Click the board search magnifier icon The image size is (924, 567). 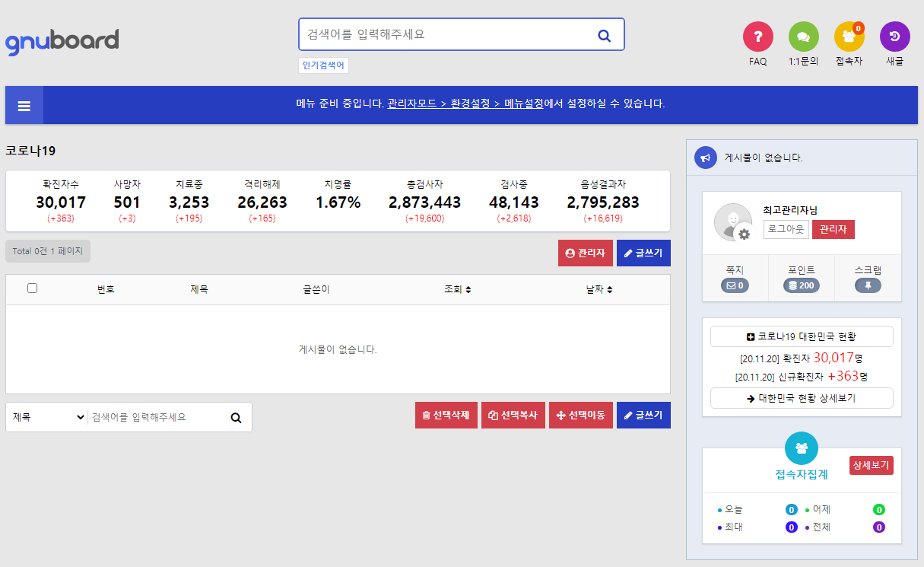236,418
